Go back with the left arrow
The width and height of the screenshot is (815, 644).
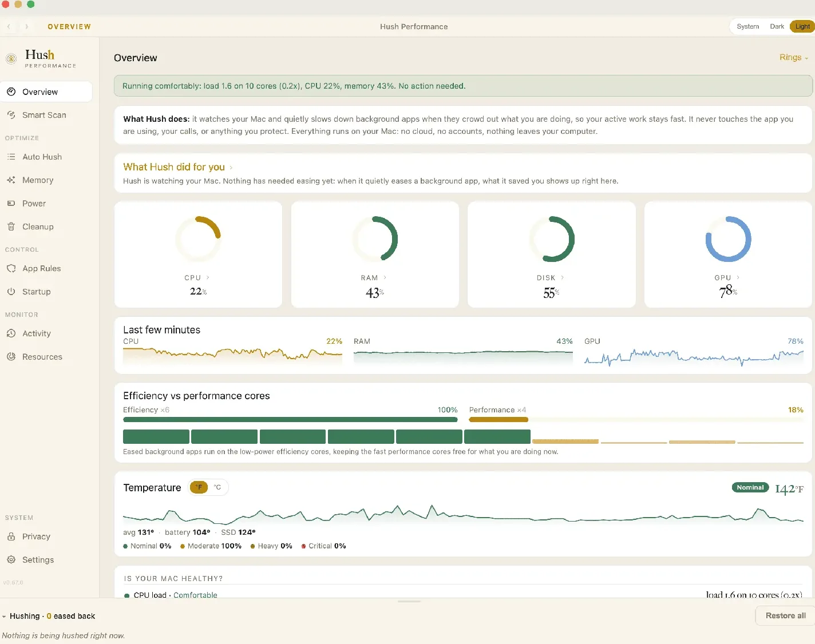[9, 26]
